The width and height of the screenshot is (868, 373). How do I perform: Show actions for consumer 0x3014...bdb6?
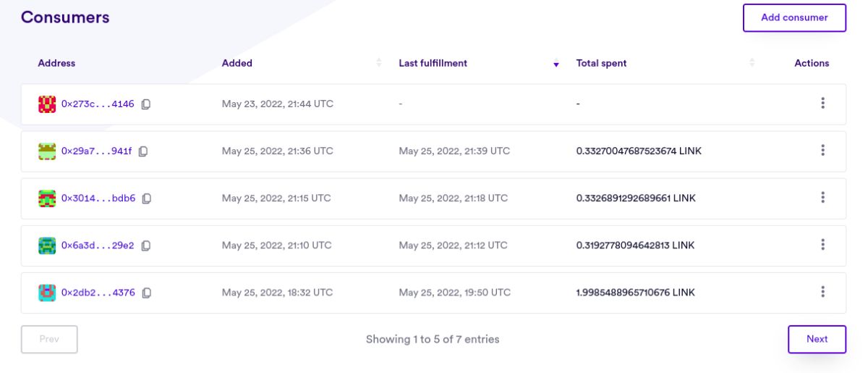pos(822,198)
